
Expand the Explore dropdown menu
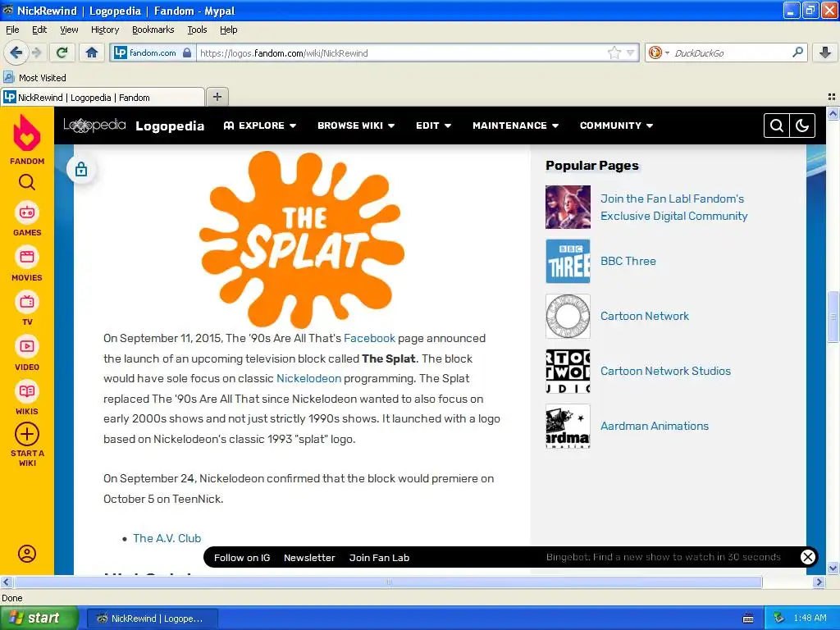tap(260, 126)
